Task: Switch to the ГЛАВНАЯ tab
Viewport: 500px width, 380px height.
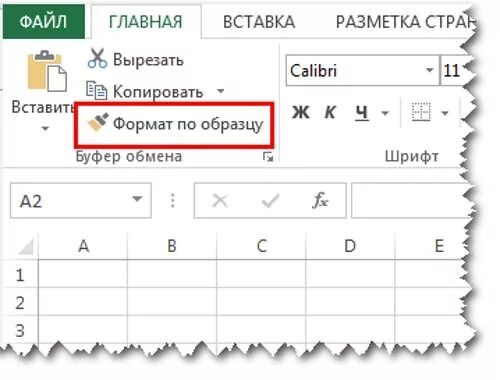Action: point(146,22)
